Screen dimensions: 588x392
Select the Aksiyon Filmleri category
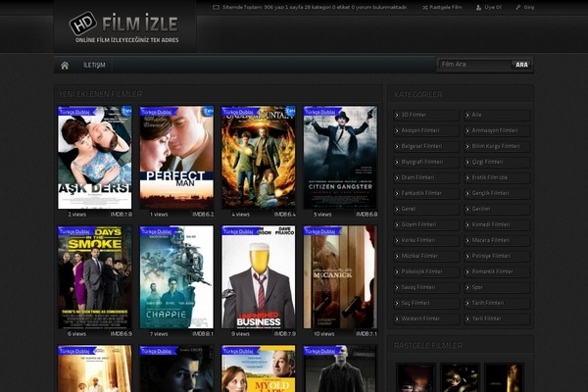426,130
